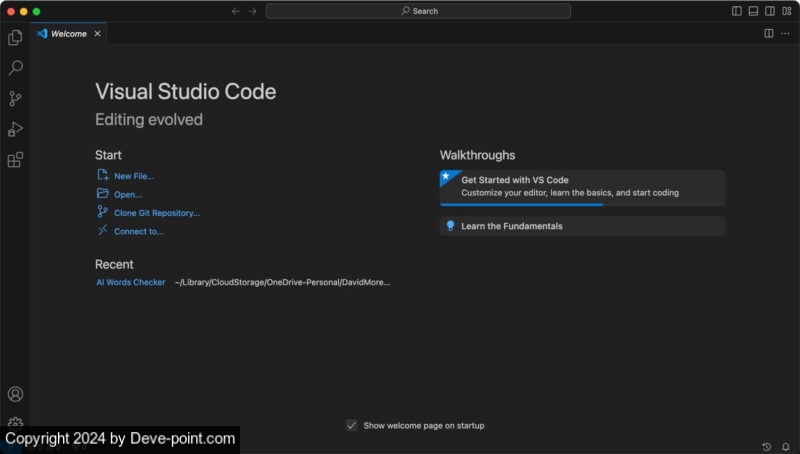This screenshot has width=800, height=454.
Task: Open the Customize Layout menu
Action: pyautogui.click(x=786, y=11)
